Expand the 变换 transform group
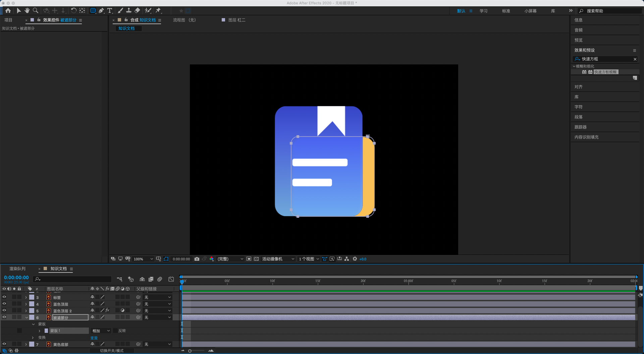This screenshot has height=354, width=644. [x=33, y=338]
